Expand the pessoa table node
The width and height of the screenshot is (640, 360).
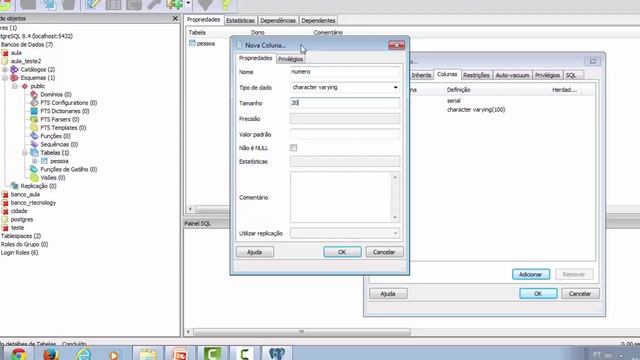35,161
